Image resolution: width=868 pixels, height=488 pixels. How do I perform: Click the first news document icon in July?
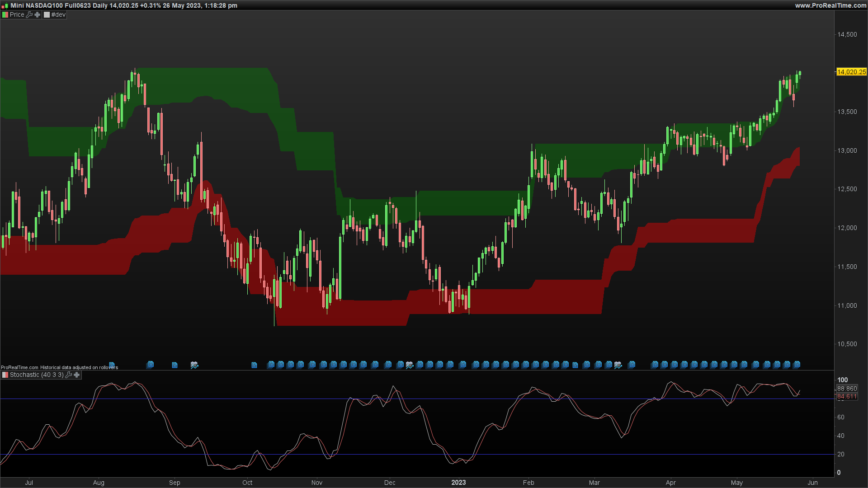(x=112, y=365)
